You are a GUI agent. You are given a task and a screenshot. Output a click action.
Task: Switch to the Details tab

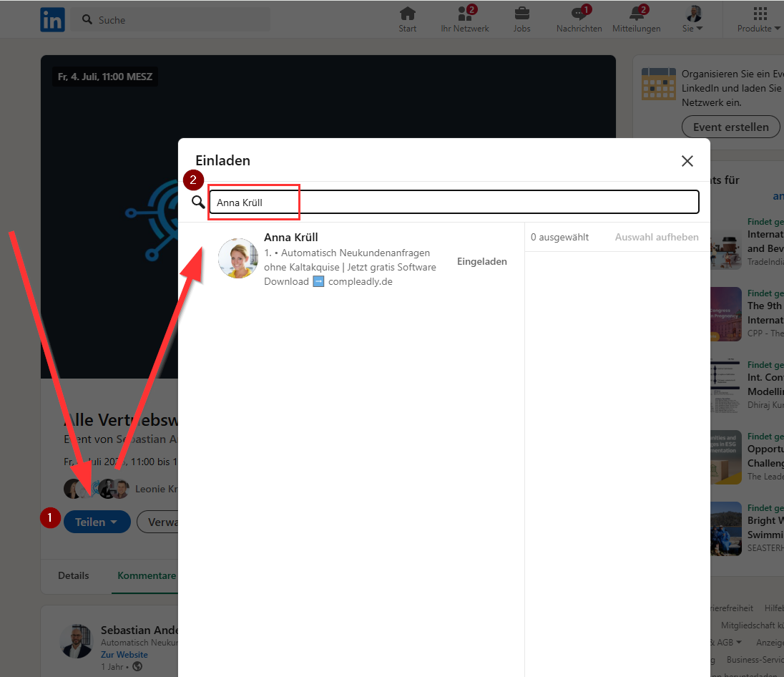74,575
